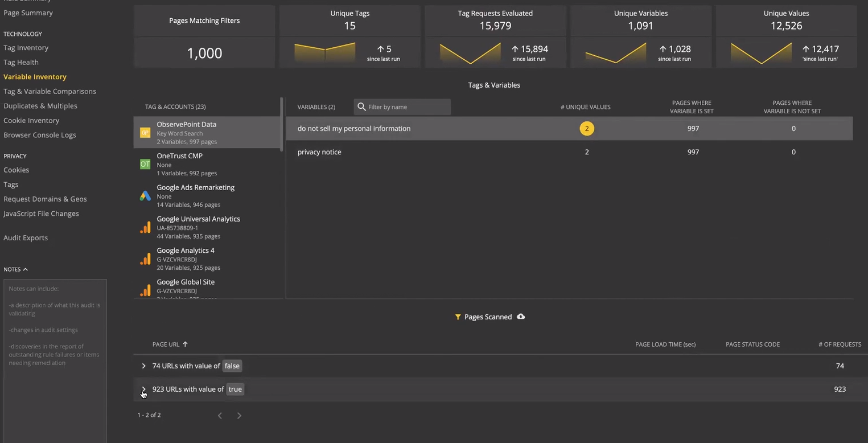Viewport: 868px width, 443px height.
Task: Select Google Universal Analytics tag row
Action: 207,227
